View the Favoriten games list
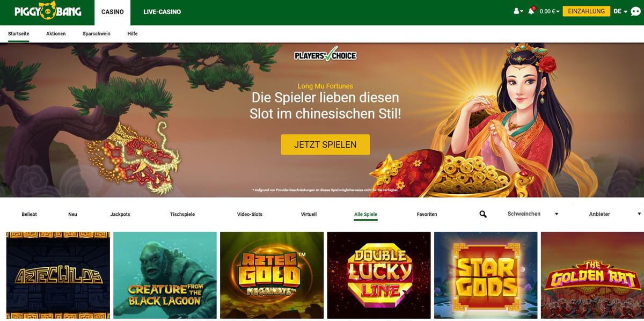The image size is (644, 321). pos(427,214)
